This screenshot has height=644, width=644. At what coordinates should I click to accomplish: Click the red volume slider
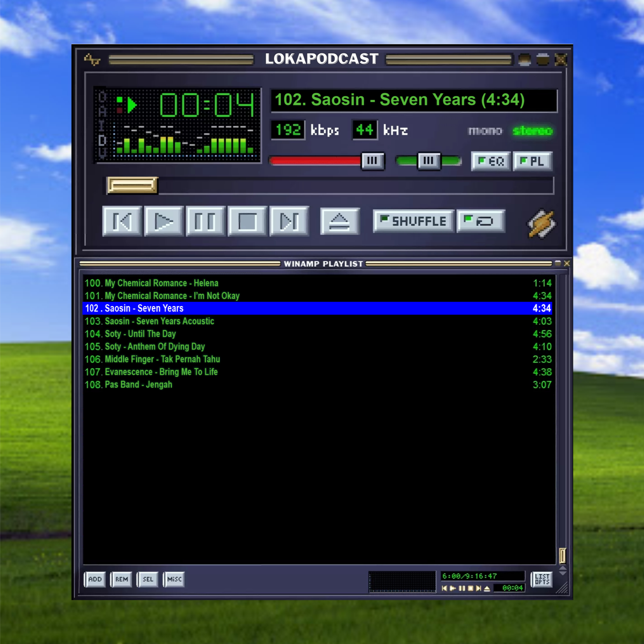tap(327, 161)
